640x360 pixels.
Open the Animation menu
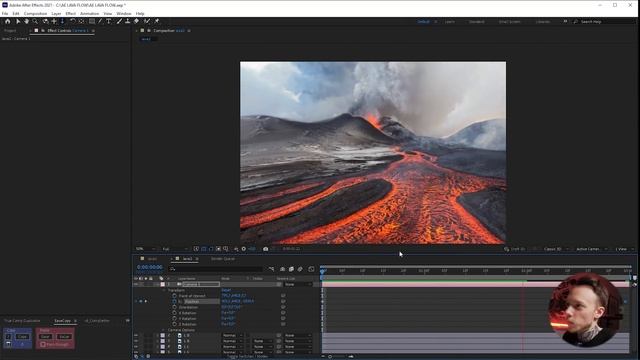[x=89, y=13]
